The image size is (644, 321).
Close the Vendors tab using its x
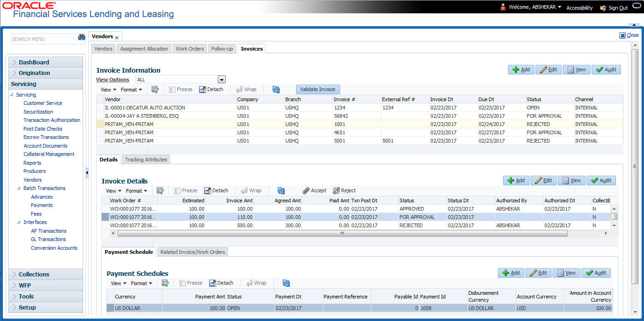coord(117,37)
